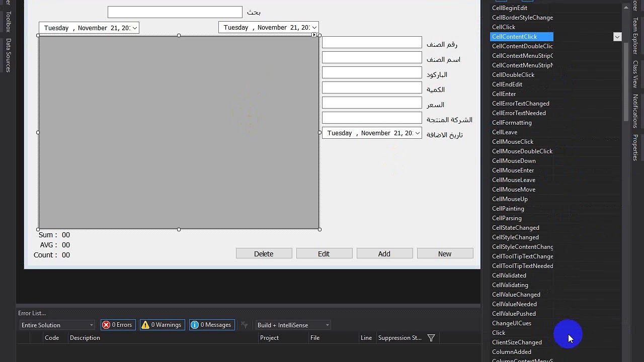Select the CellBeginEdit event
Image resolution: width=644 pixels, height=362 pixels.
point(510,8)
